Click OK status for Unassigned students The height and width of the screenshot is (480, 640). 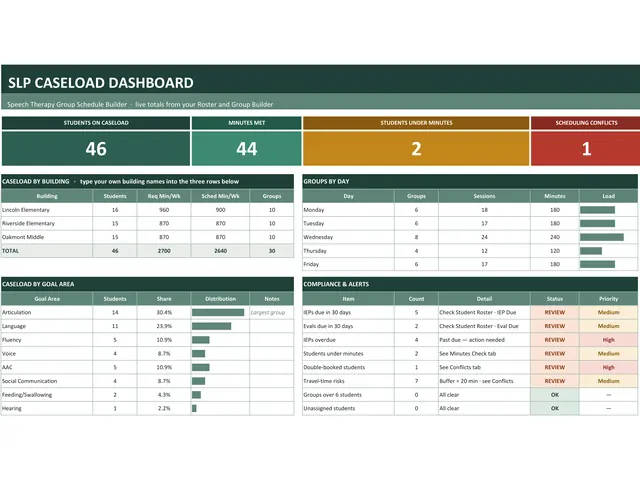coord(555,408)
